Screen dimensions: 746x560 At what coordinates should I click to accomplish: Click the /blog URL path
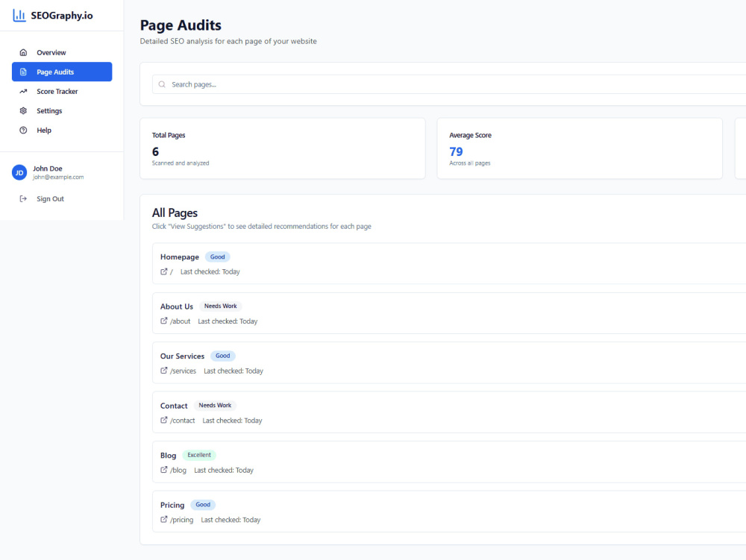(178, 471)
